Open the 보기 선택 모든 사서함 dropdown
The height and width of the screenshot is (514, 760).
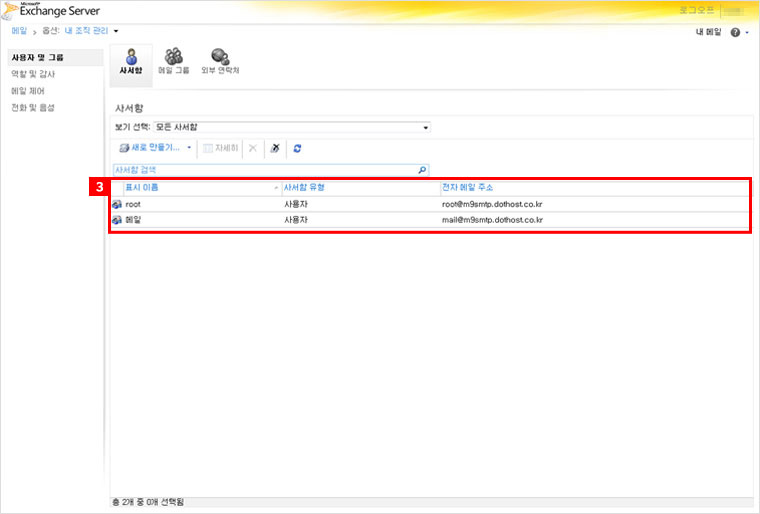click(292, 128)
